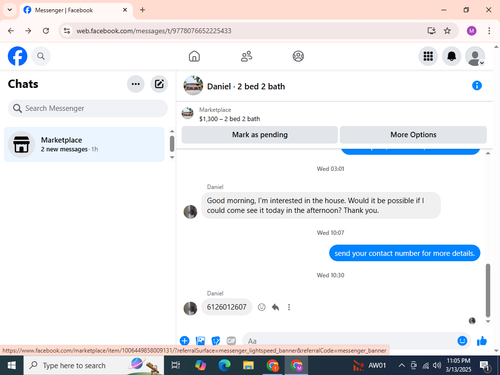Viewport: 500px width, 375px height.
Task: Bookmark the page with the star icon
Action: (447, 31)
